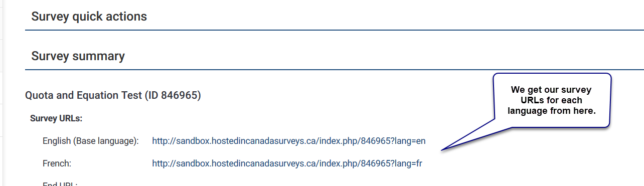The image size is (644, 186).
Task: Open the French survey URL ending lang=fr
Action: click(x=287, y=163)
